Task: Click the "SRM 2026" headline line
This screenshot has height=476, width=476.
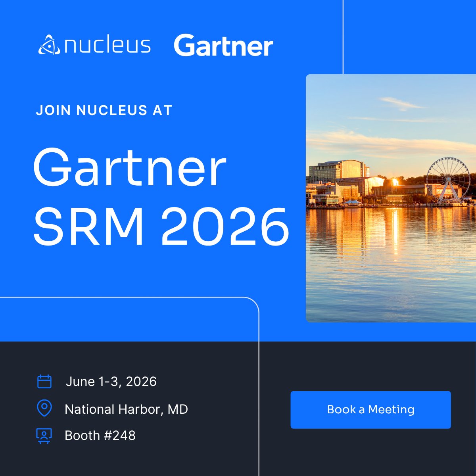Action: (161, 227)
